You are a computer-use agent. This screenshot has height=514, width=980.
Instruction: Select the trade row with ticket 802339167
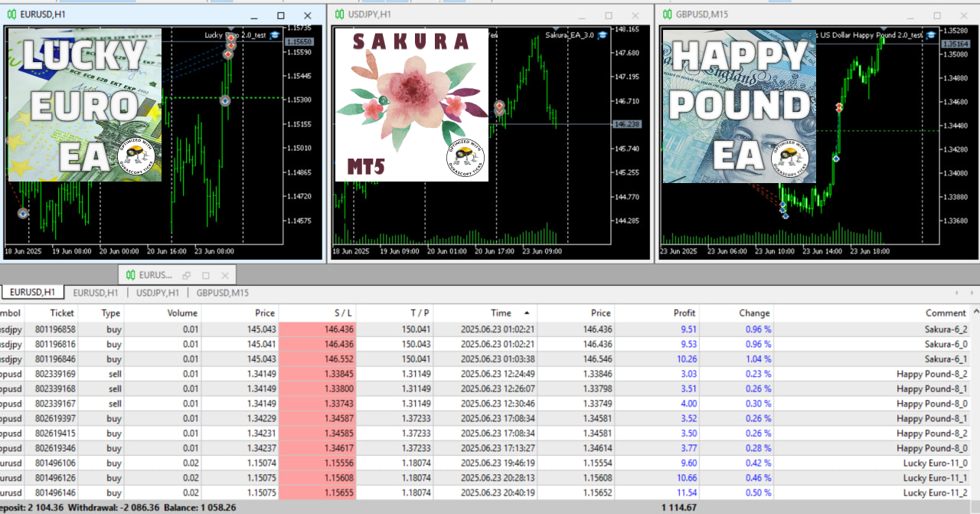pos(485,403)
